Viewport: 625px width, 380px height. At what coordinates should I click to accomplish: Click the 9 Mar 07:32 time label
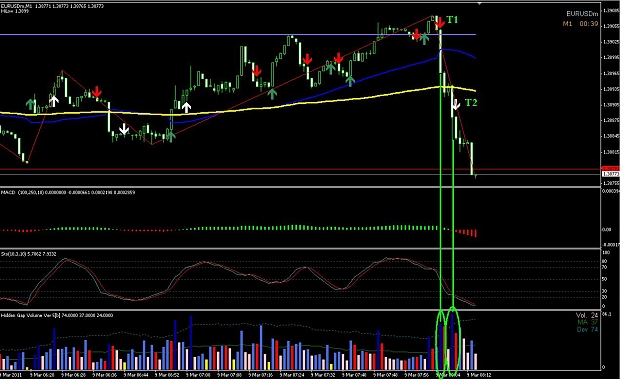[x=323, y=375]
